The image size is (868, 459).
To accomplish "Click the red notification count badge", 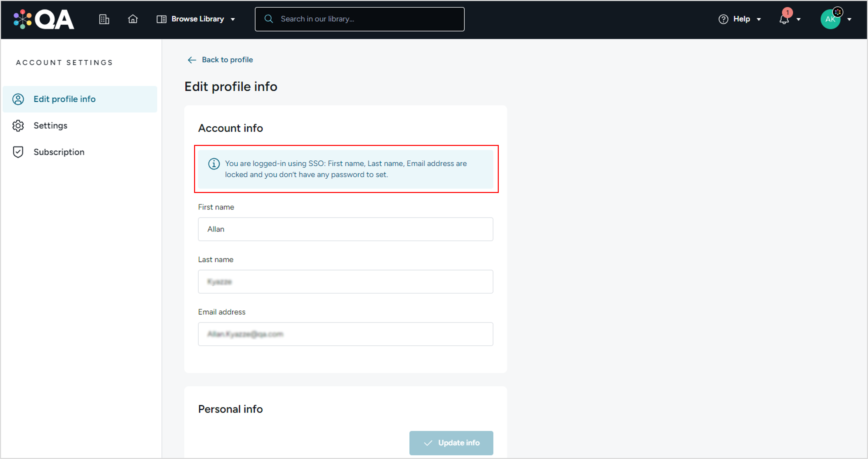I will (787, 12).
